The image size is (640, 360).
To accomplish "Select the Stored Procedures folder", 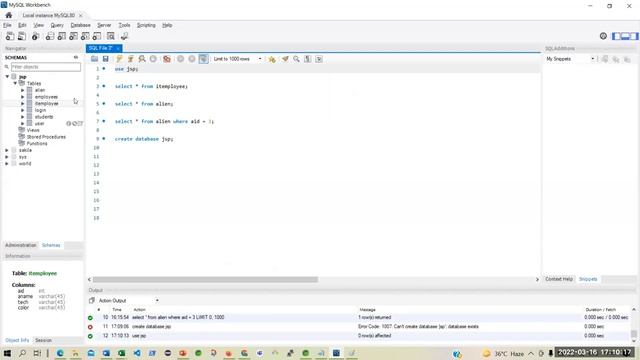I will click(x=46, y=137).
